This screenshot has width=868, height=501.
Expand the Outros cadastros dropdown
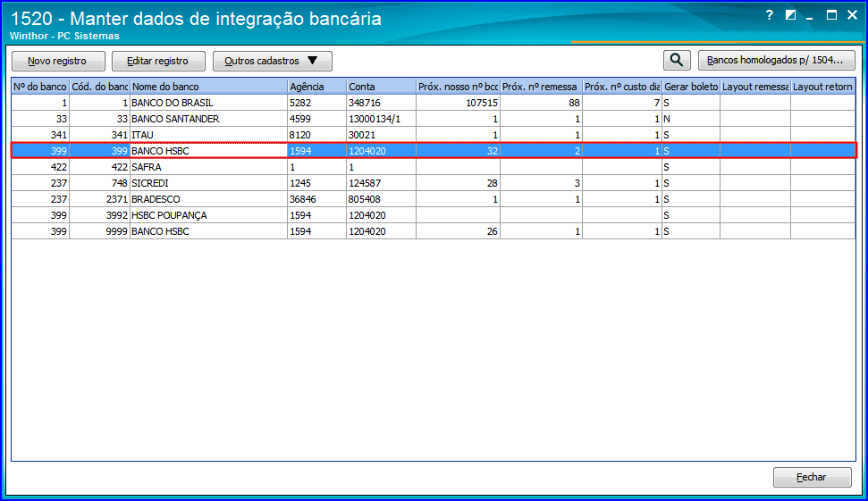click(273, 61)
